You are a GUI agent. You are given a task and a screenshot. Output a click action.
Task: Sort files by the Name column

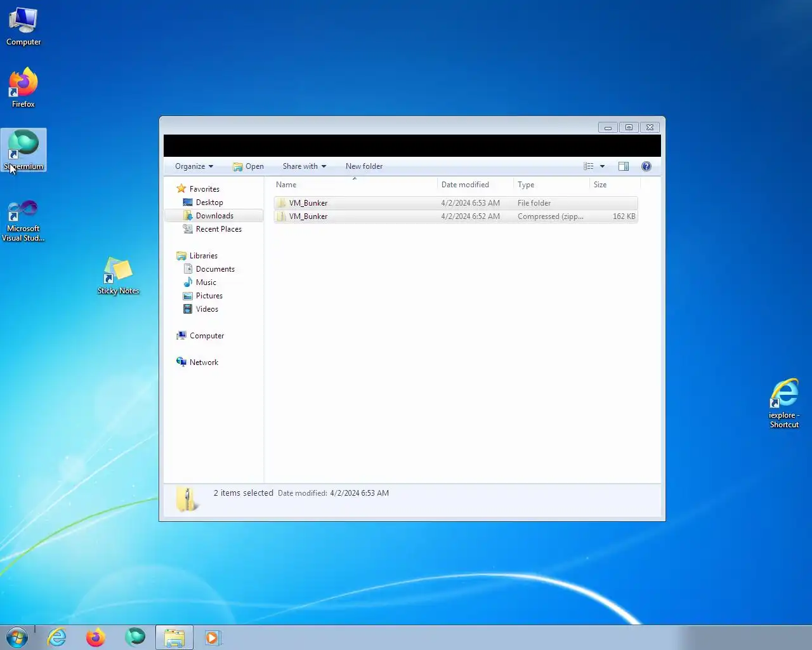click(x=355, y=185)
